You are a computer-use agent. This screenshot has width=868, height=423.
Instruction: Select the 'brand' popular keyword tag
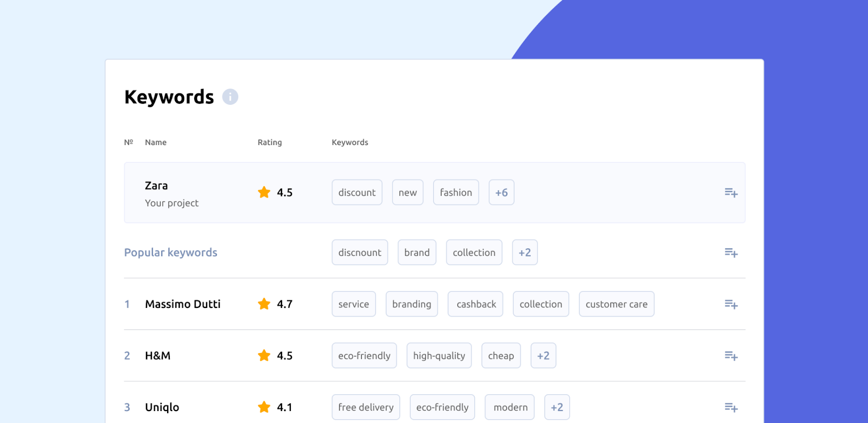[x=417, y=252]
